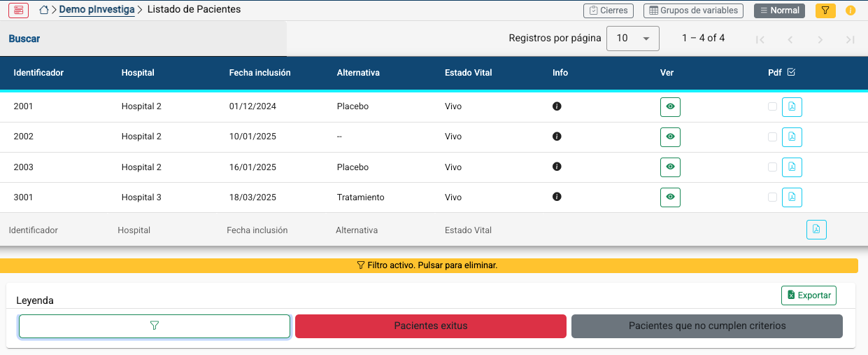Viewport: 868px width, 355px height.
Task: Open info icon for patient 3001
Action: 557,197
